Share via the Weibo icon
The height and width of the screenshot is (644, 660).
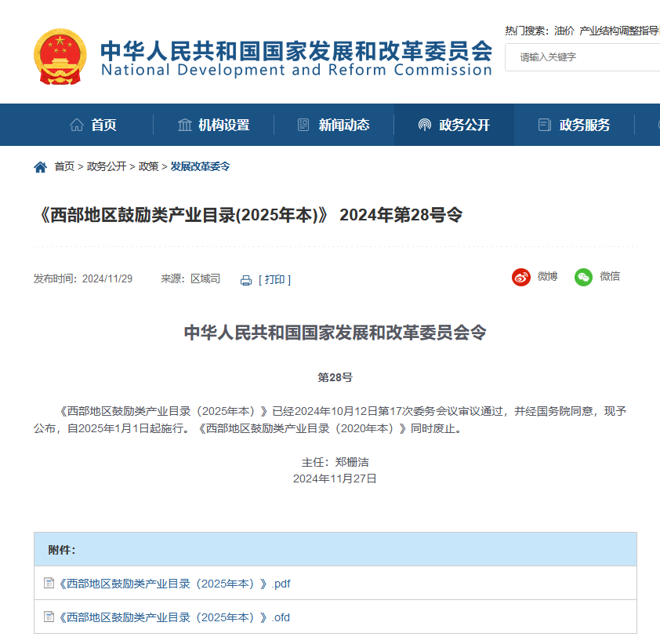[x=521, y=277]
